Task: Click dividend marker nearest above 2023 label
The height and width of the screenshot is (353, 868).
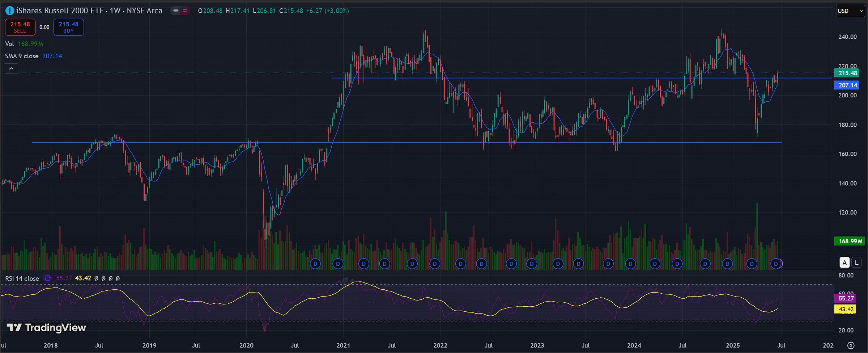Action: [x=532, y=264]
